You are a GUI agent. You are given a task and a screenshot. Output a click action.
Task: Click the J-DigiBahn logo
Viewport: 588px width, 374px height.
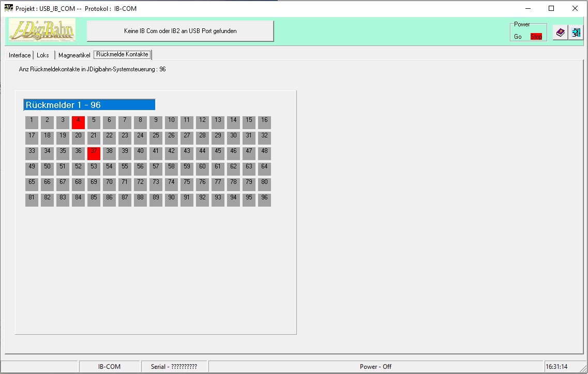[x=42, y=30]
